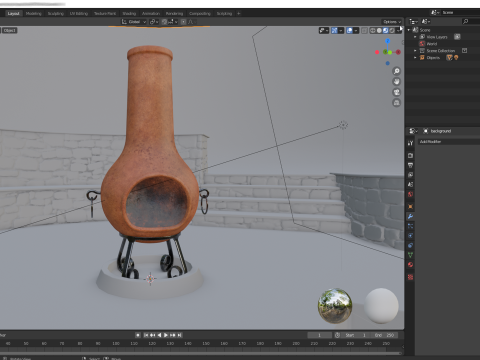Open the Texture properties tab

pyautogui.click(x=410, y=277)
